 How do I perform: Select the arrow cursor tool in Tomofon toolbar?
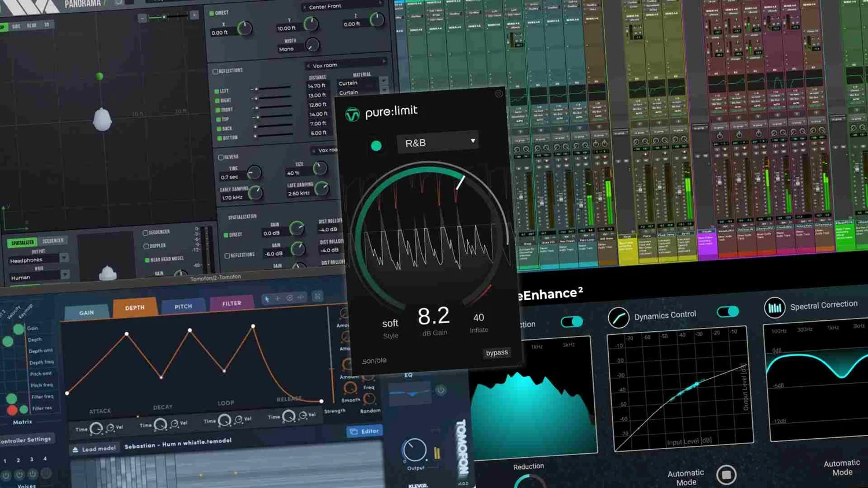tap(266, 298)
